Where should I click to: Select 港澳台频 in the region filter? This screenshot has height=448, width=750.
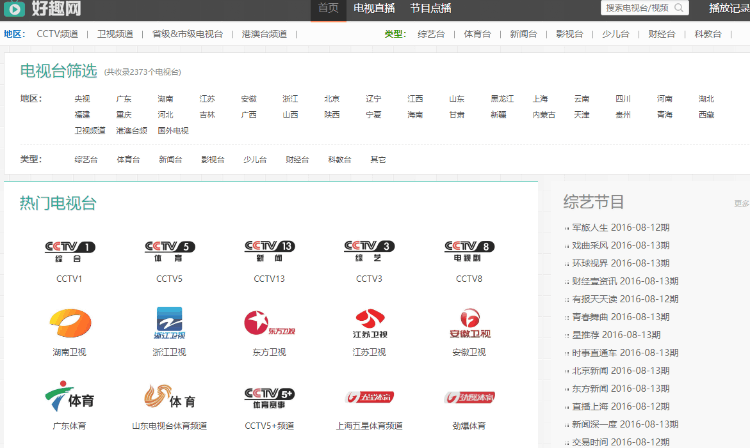pyautogui.click(x=132, y=131)
